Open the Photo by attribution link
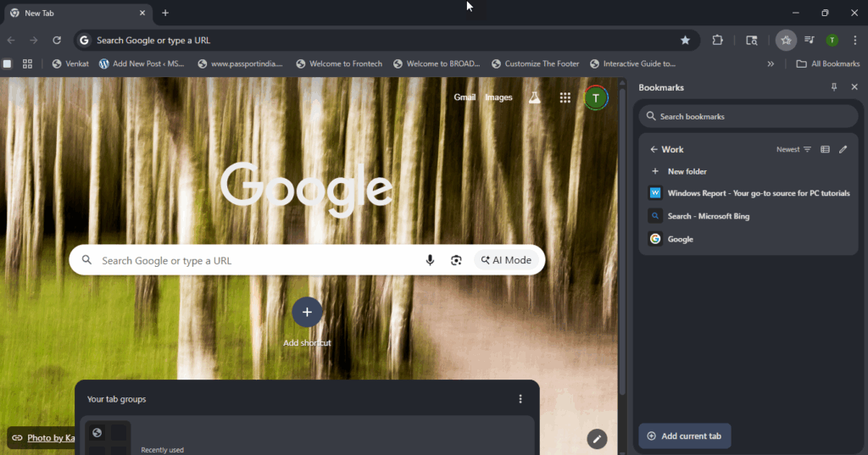Image resolution: width=868 pixels, height=455 pixels. [51, 438]
